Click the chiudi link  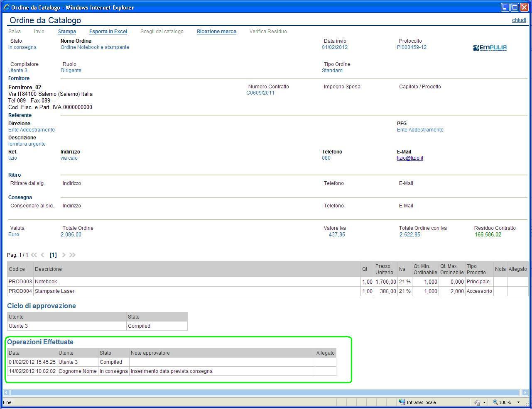519,20
